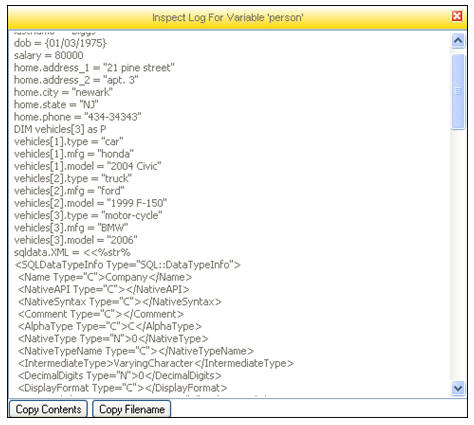
Task: Click the scroll down arrow button
Action: point(458,389)
